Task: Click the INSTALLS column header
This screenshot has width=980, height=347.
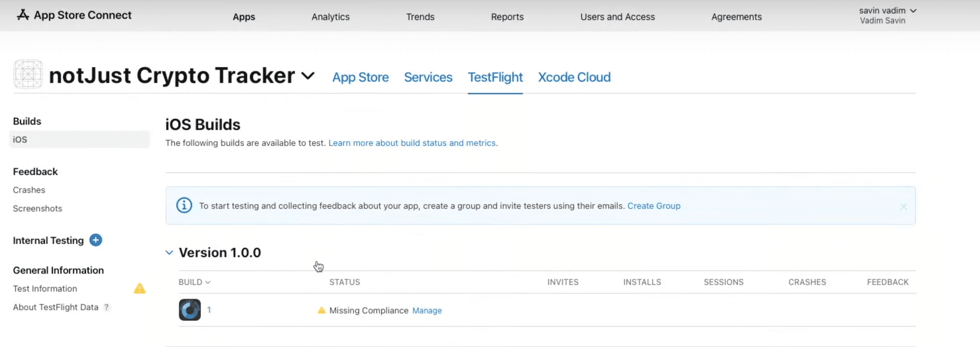Action: pyautogui.click(x=642, y=282)
